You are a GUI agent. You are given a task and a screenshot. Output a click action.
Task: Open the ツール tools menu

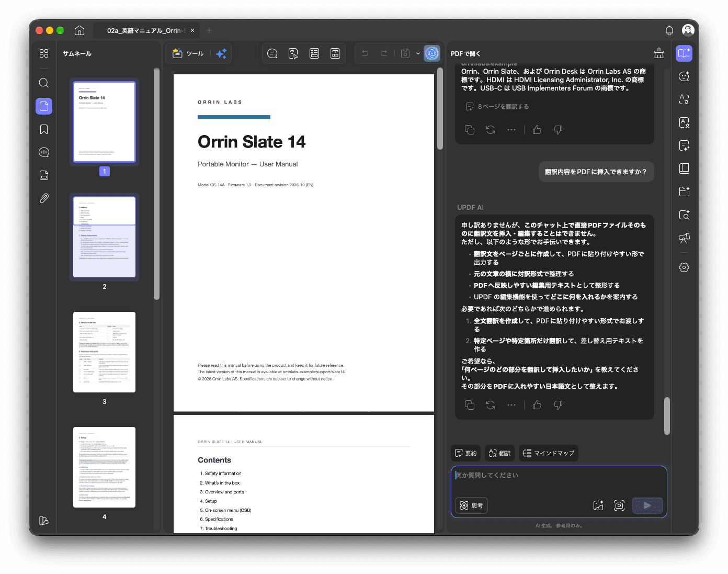(188, 53)
